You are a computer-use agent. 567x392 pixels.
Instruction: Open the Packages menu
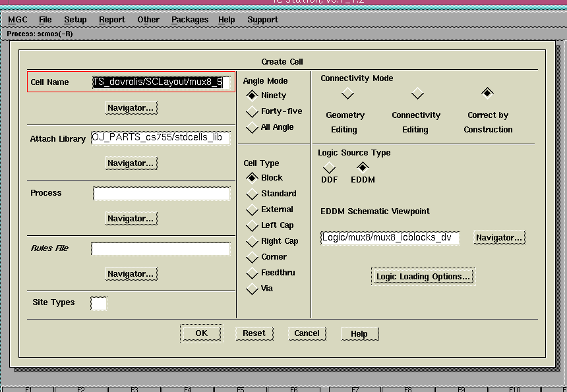[189, 20]
